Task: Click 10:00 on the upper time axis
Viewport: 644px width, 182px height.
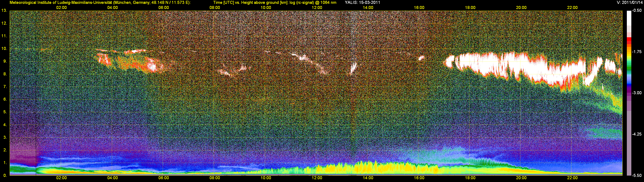Action: tap(266, 7)
